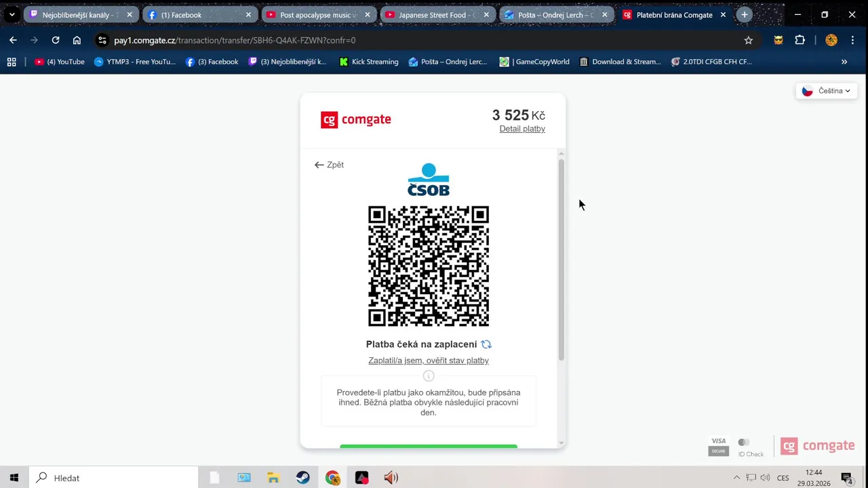
Task: Open the GameCopyWorld bookmark
Action: click(x=534, y=62)
